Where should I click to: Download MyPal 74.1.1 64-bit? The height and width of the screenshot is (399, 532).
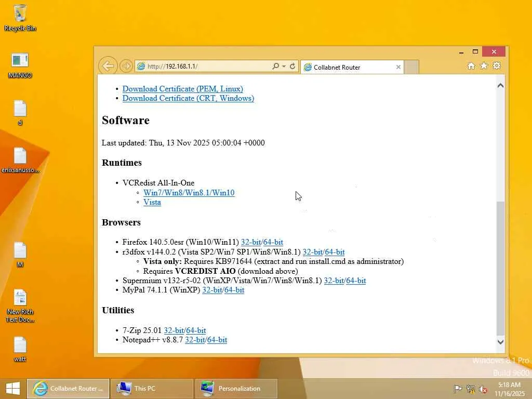pyautogui.click(x=234, y=290)
